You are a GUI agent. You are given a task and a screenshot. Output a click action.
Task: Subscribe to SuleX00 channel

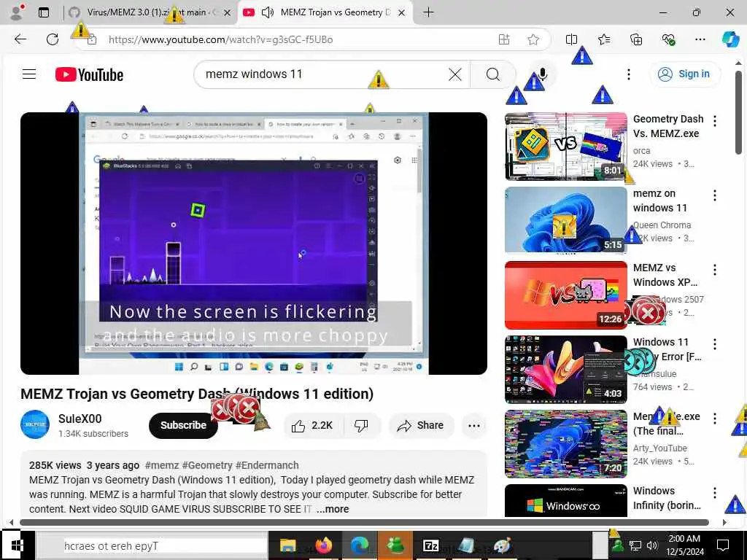point(183,425)
